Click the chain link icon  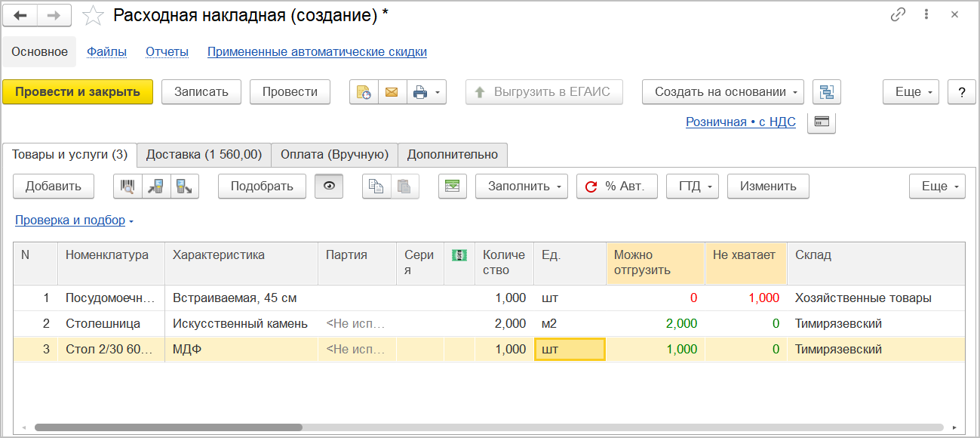point(898,15)
